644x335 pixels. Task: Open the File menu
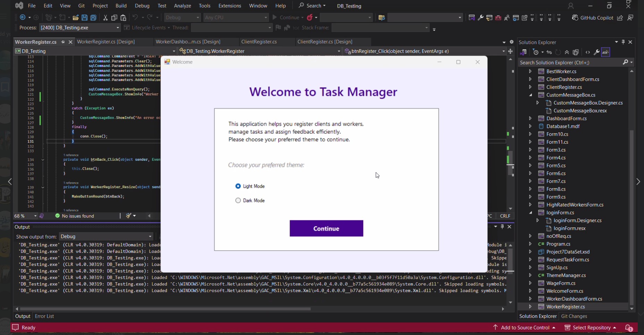pyautogui.click(x=32, y=6)
